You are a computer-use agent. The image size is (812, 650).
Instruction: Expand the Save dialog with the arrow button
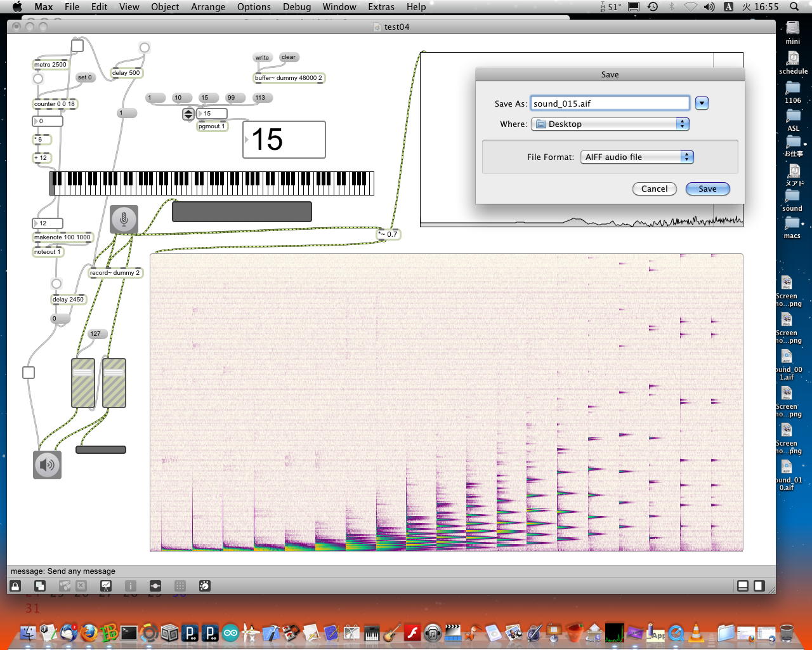pos(702,103)
